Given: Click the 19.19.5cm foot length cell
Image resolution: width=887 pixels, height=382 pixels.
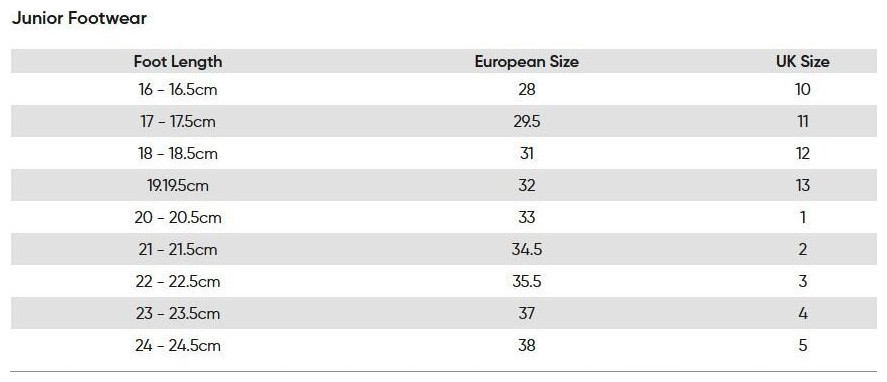Looking at the screenshot, I should click(x=178, y=186).
